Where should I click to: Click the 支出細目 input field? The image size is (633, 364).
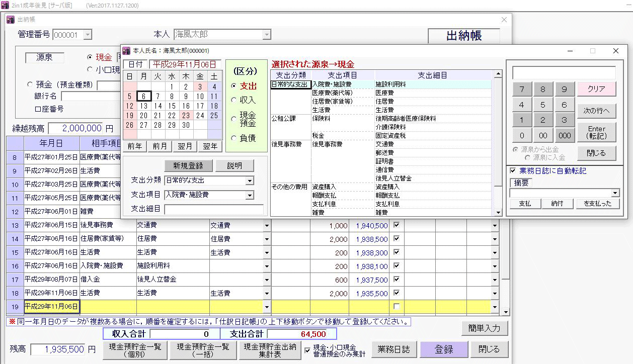click(x=214, y=209)
